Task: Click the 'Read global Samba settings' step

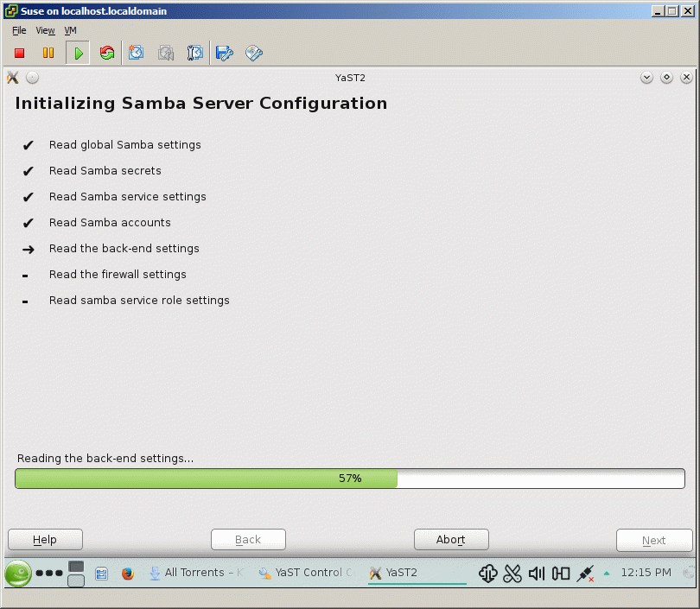Action: [125, 145]
